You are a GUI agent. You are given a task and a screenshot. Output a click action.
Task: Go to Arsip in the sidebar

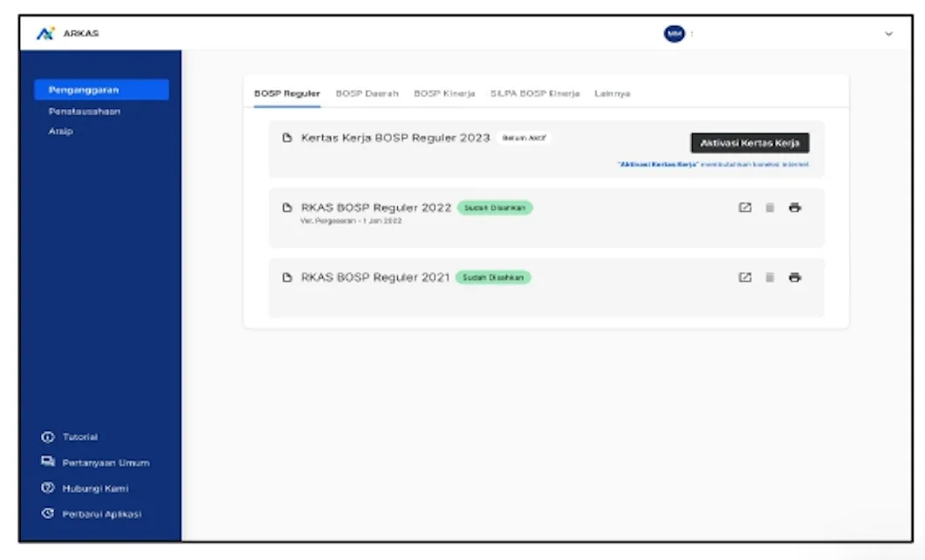tap(61, 131)
